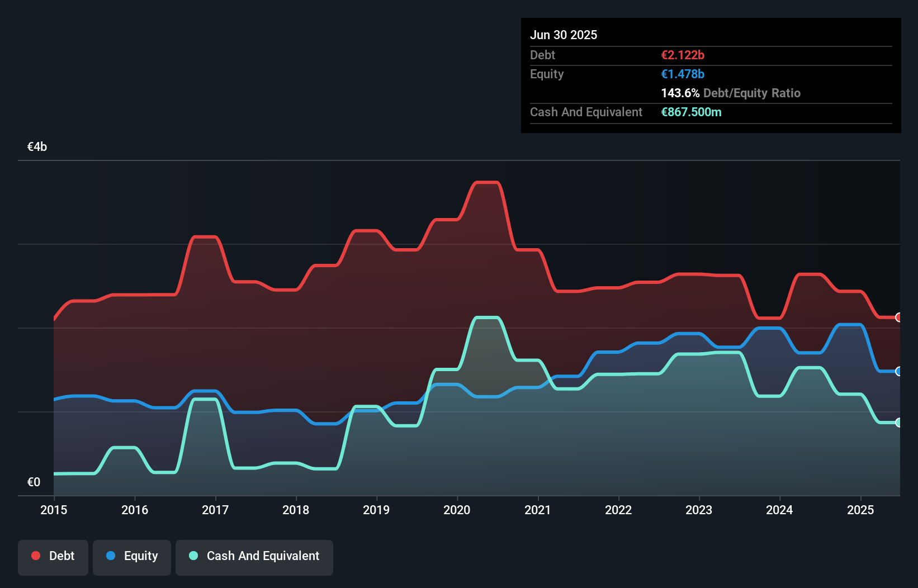Select the 2020 year label
Image resolution: width=918 pixels, height=588 pixels.
(x=456, y=510)
